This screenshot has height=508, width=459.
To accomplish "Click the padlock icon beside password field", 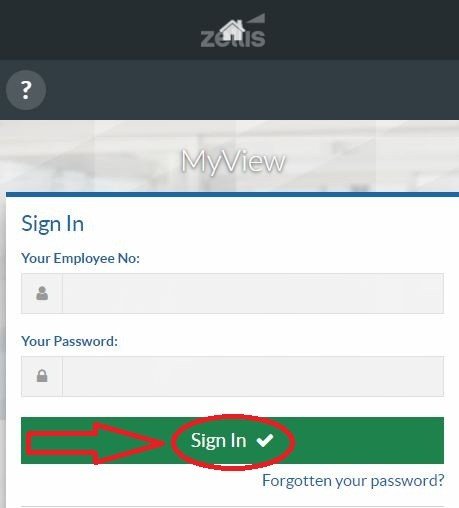I will [42, 376].
